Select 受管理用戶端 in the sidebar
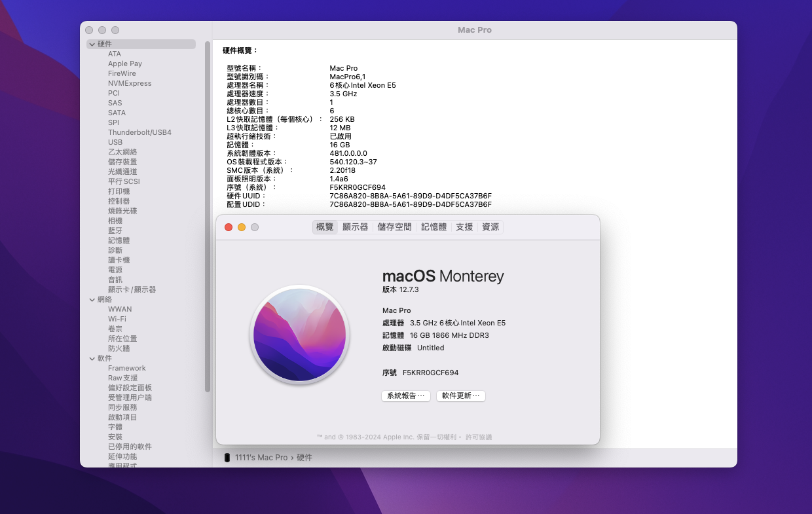This screenshot has height=514, width=812. [x=130, y=397]
